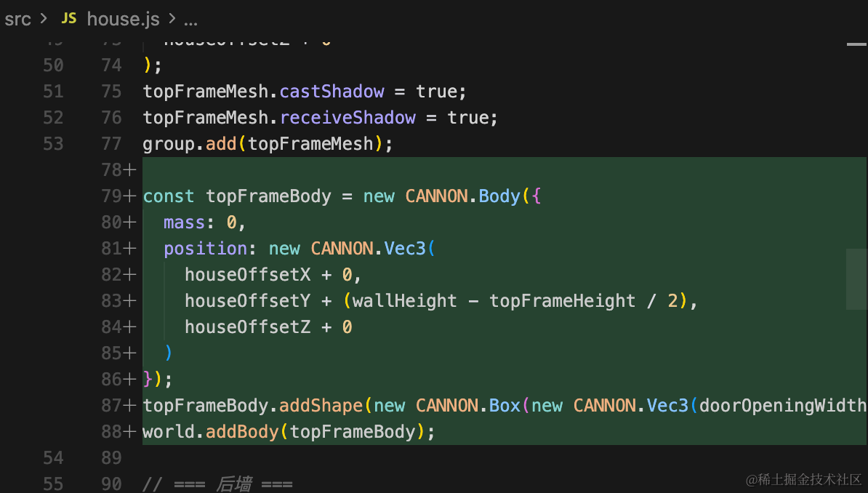This screenshot has width=868, height=493.
Task: Expand the breadcrumb chevron after src
Action: tap(44, 19)
